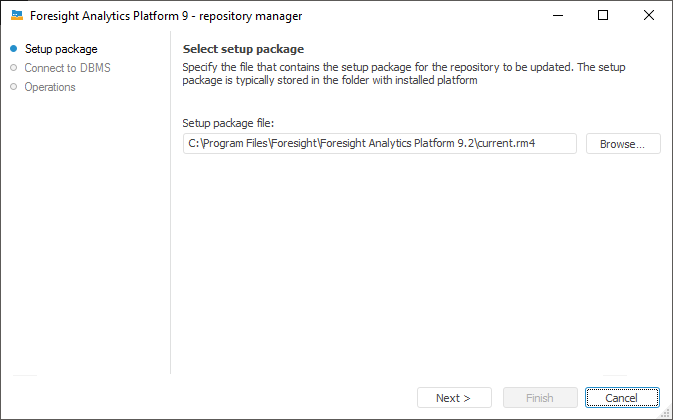Select the Setup package step label

(61, 49)
